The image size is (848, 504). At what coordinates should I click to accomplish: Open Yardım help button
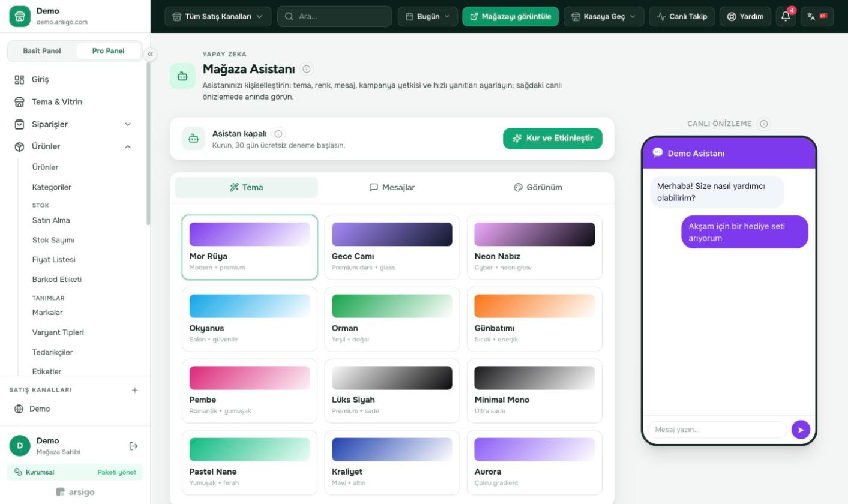click(x=745, y=16)
